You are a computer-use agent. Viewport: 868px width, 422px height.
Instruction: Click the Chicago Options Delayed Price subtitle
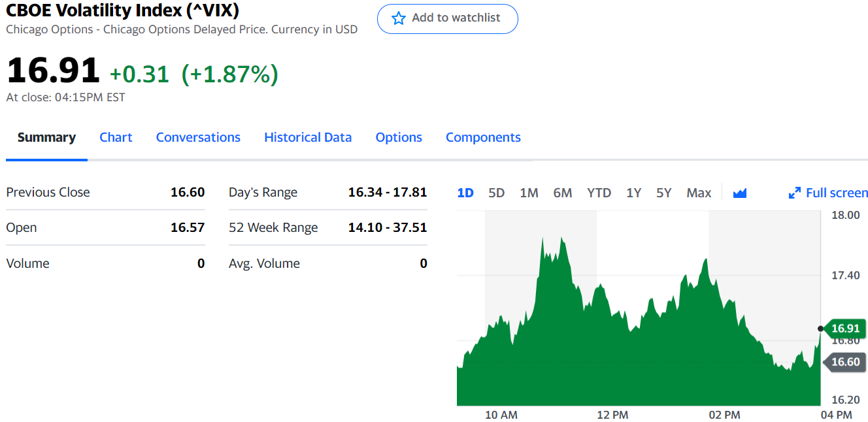coord(182,29)
